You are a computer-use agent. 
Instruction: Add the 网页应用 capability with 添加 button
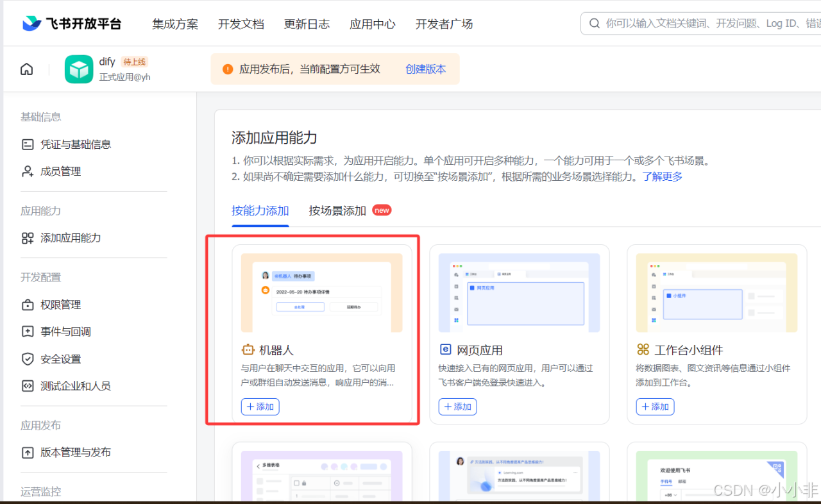coord(458,407)
